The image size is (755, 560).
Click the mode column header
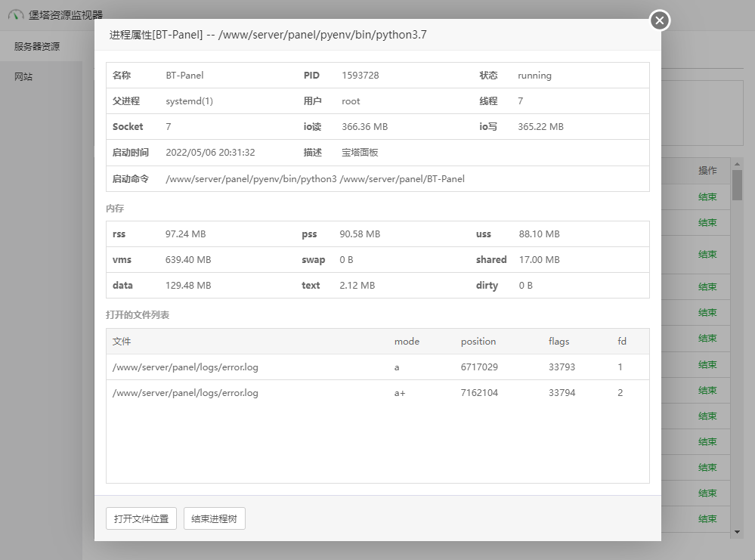407,342
